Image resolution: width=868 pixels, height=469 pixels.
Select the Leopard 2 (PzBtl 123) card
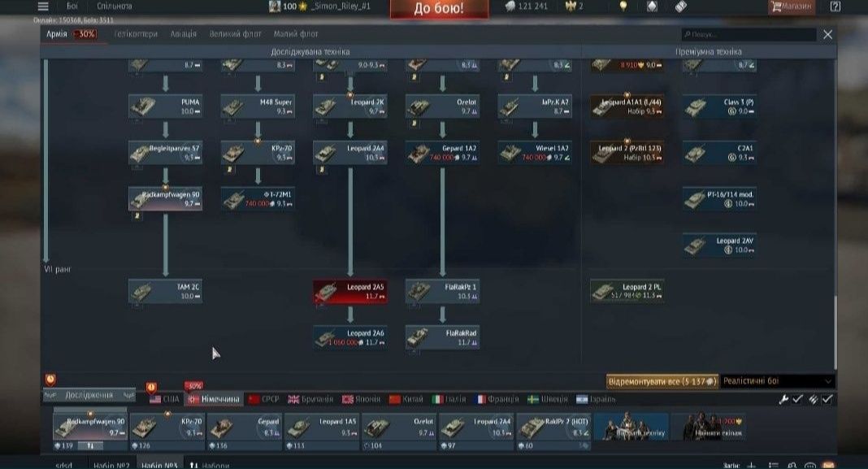coord(627,153)
